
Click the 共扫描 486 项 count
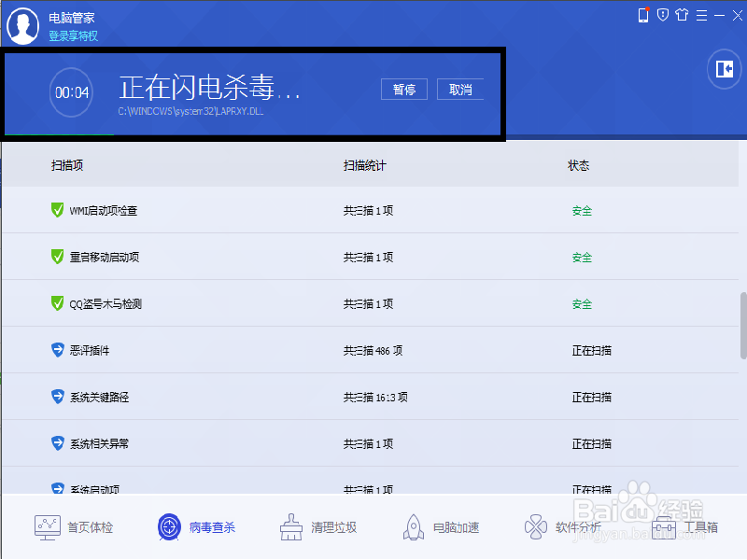pyautogui.click(x=373, y=351)
